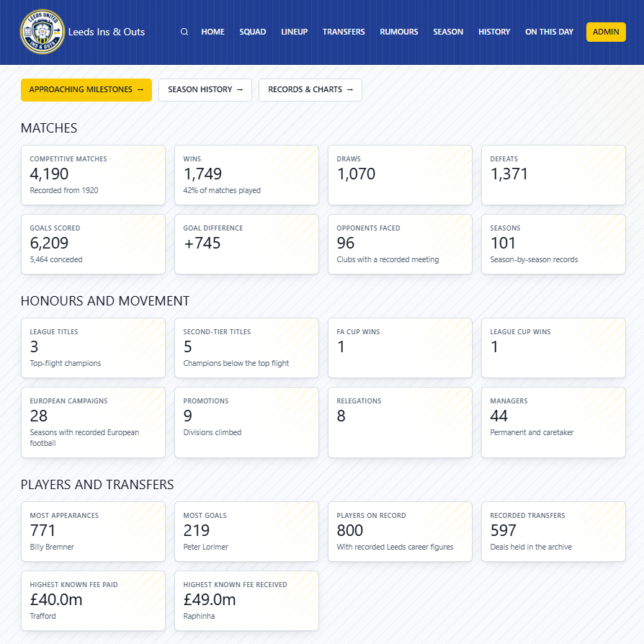Select the Promotions 9 card
Image resolution: width=644 pixels, height=644 pixels.
tap(246, 422)
